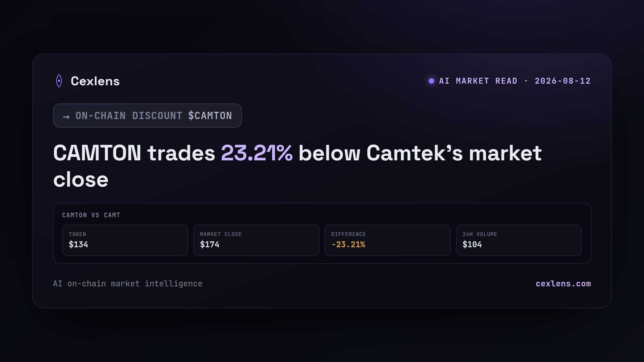This screenshot has height=362, width=644.
Task: Open the cexlens.com link
Action: click(563, 284)
